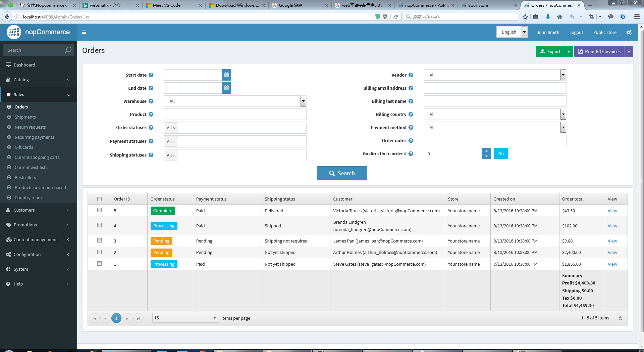Select all orders with header checkbox

click(x=99, y=199)
